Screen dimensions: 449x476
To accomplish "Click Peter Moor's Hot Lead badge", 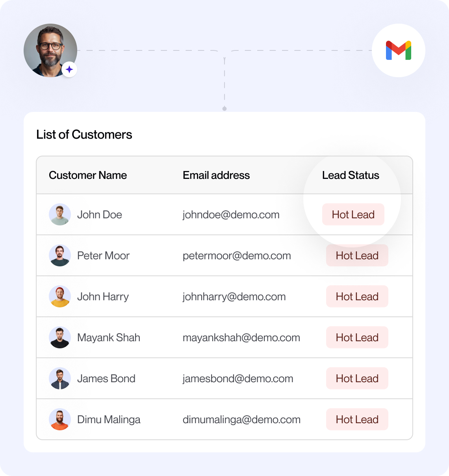I will [x=357, y=255].
